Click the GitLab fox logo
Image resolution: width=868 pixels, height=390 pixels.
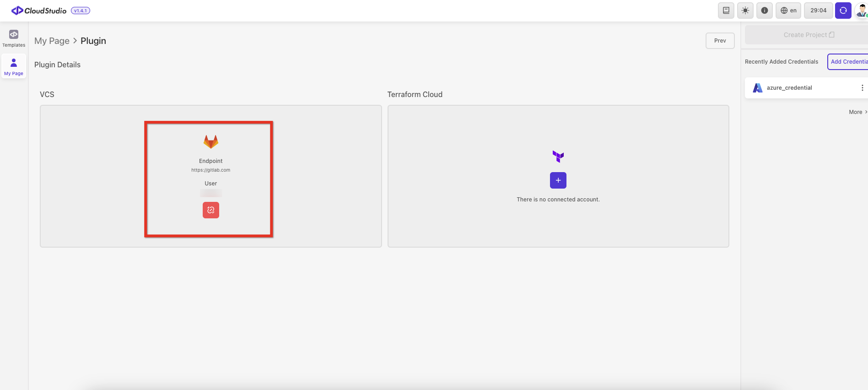pos(211,142)
